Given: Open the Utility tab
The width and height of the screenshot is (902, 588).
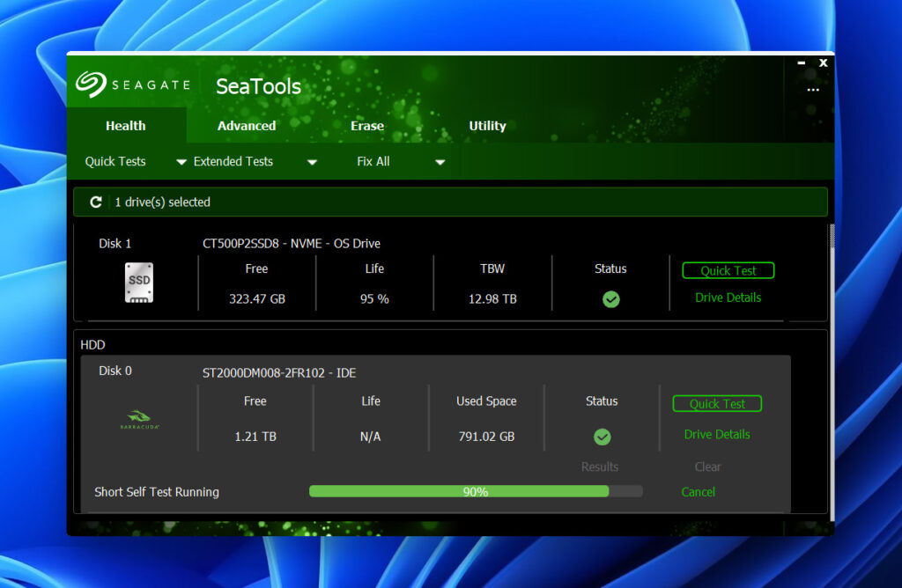Looking at the screenshot, I should (x=487, y=126).
